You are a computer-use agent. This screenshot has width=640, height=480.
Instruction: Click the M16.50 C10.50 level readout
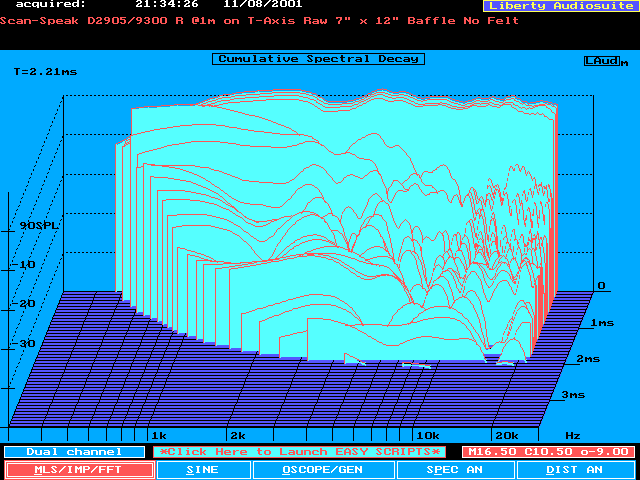point(548,452)
